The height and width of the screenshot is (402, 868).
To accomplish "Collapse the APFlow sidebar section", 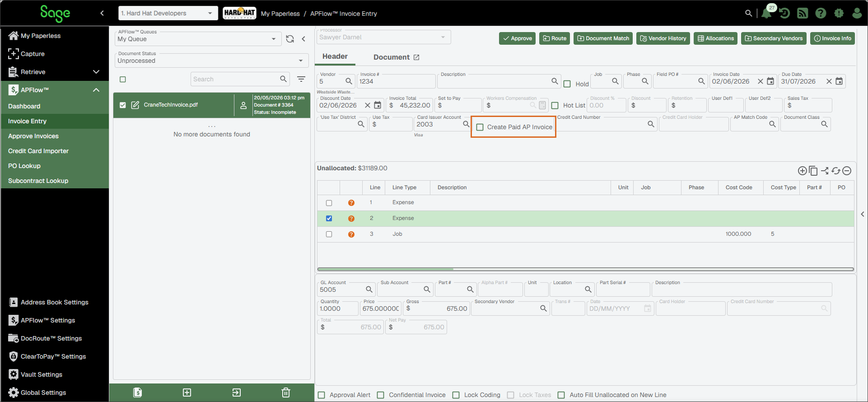I will pos(96,90).
